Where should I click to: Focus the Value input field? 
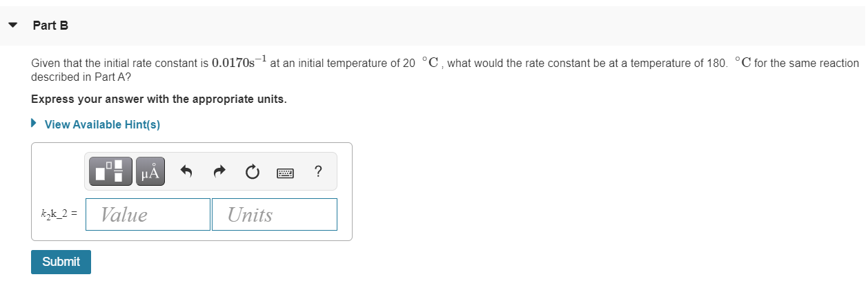[148, 215]
